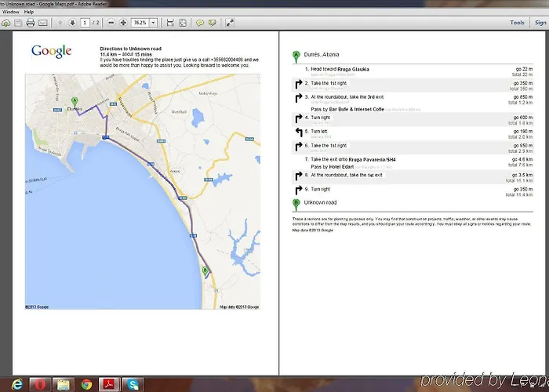The height and width of the screenshot is (392, 549).
Task: Open Google Chrome from the taskbar
Action: 86,383
